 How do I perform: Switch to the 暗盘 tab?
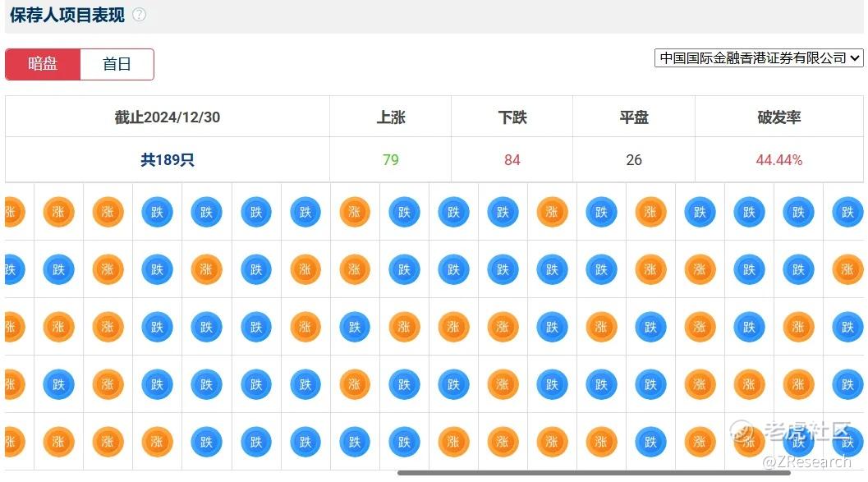[x=43, y=64]
